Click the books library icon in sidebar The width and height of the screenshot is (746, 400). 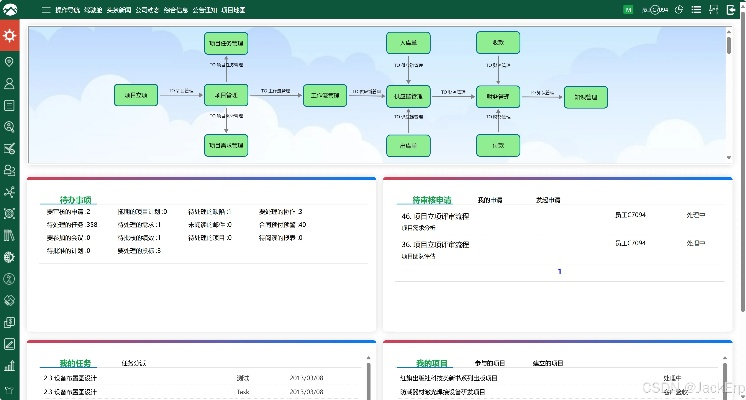coord(9,235)
